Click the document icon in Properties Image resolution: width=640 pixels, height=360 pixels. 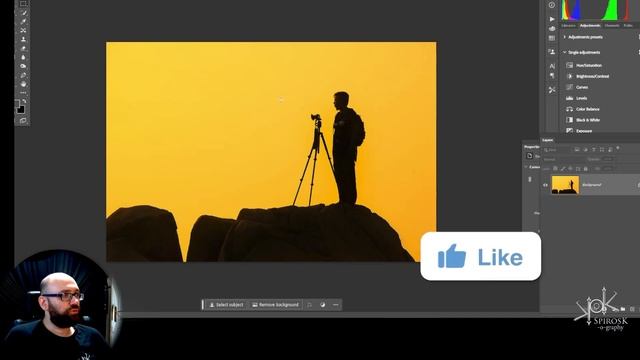click(x=529, y=156)
